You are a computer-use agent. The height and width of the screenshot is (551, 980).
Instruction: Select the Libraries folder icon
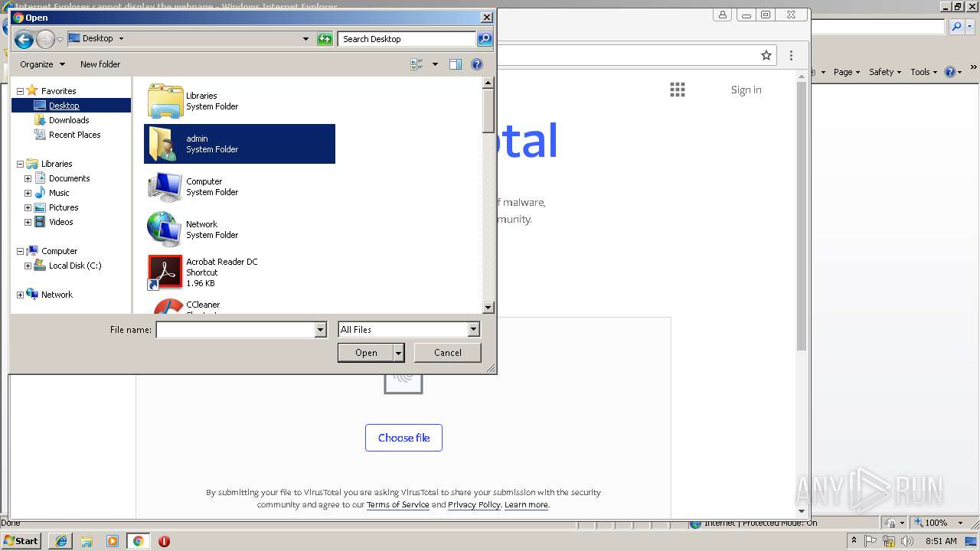coord(165,101)
